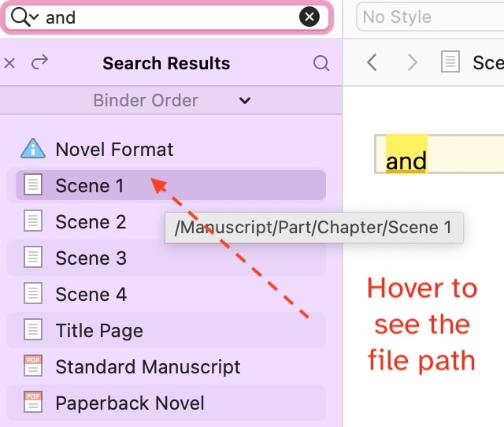Click the magnifier icon in the Search Results header
The image size is (504, 427).
pyautogui.click(x=321, y=63)
